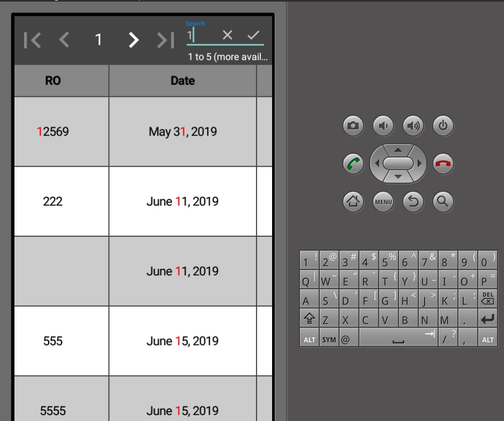The image size is (504, 421).
Task: Tap the Z key on the keyboard
Action: click(329, 318)
